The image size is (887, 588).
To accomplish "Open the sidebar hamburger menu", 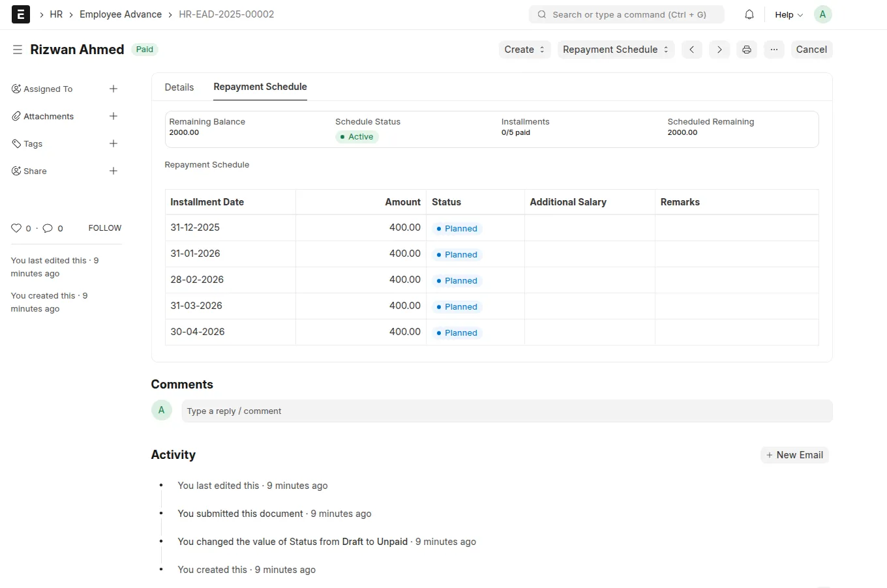I will (x=18, y=49).
